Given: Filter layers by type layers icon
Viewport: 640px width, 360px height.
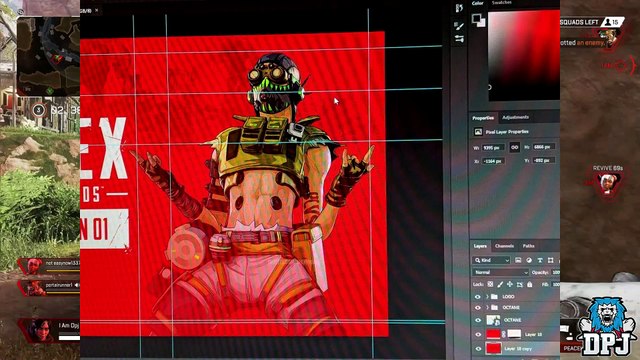Looking at the screenshot, I should click(540, 260).
